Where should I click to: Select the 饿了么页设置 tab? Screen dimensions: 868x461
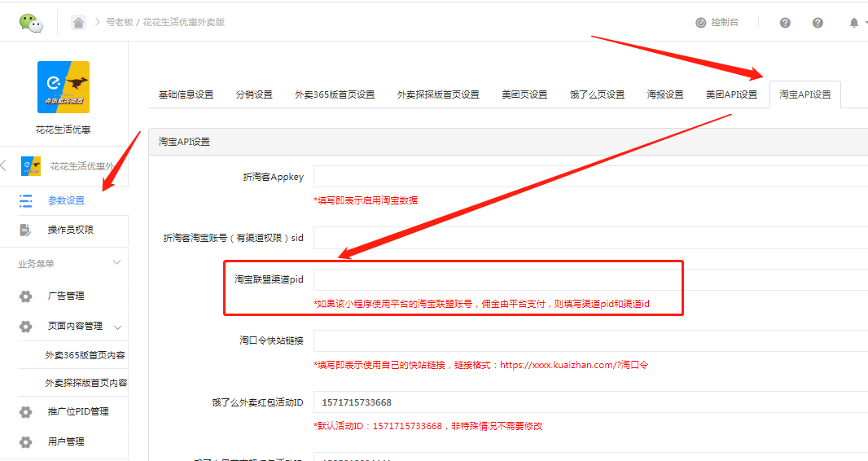point(598,94)
